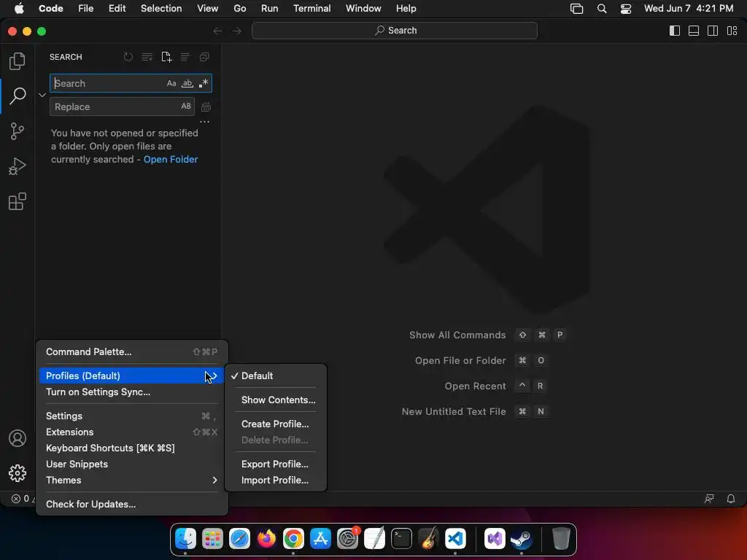The height and width of the screenshot is (560, 747).
Task: Click Check for Updates...
Action: (x=131, y=504)
